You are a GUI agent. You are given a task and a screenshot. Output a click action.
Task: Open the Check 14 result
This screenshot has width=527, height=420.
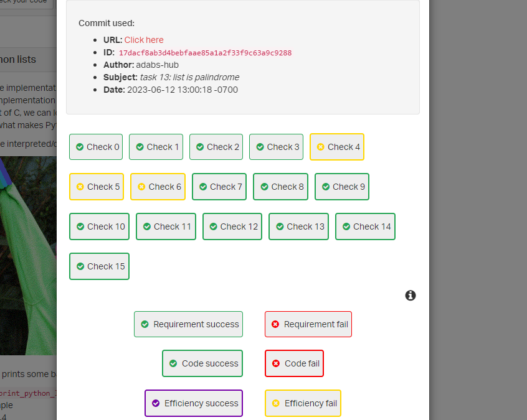point(365,226)
